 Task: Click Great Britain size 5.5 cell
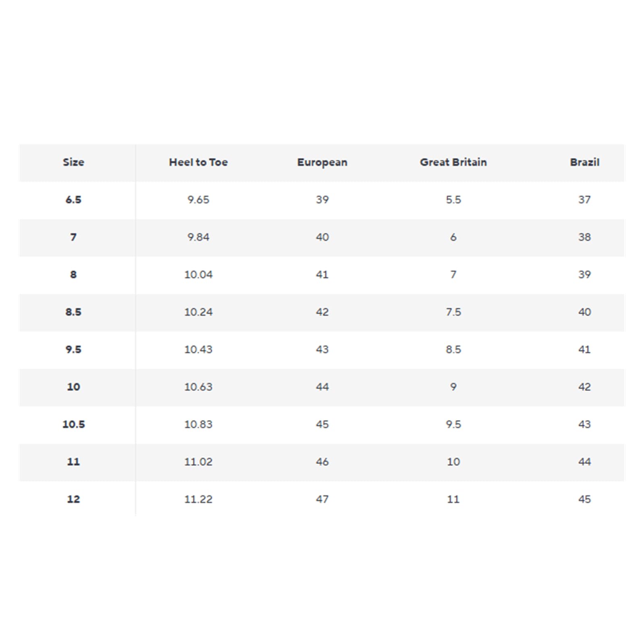(x=454, y=200)
